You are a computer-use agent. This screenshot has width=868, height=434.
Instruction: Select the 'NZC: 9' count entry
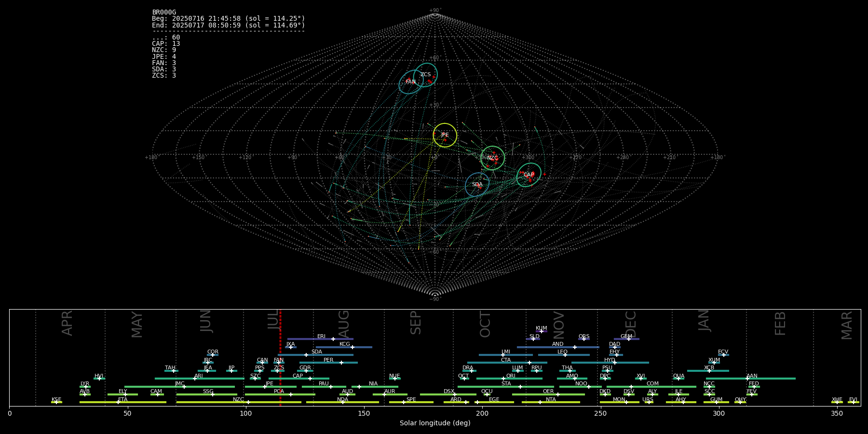tap(164, 50)
